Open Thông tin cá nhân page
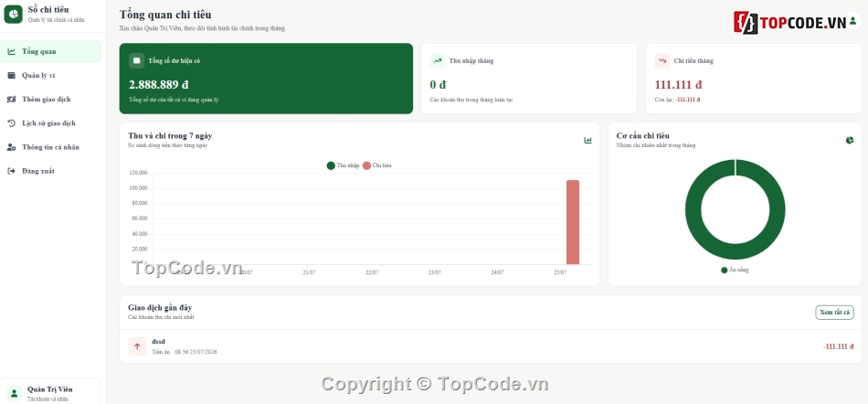This screenshot has height=404, width=868. [x=50, y=147]
